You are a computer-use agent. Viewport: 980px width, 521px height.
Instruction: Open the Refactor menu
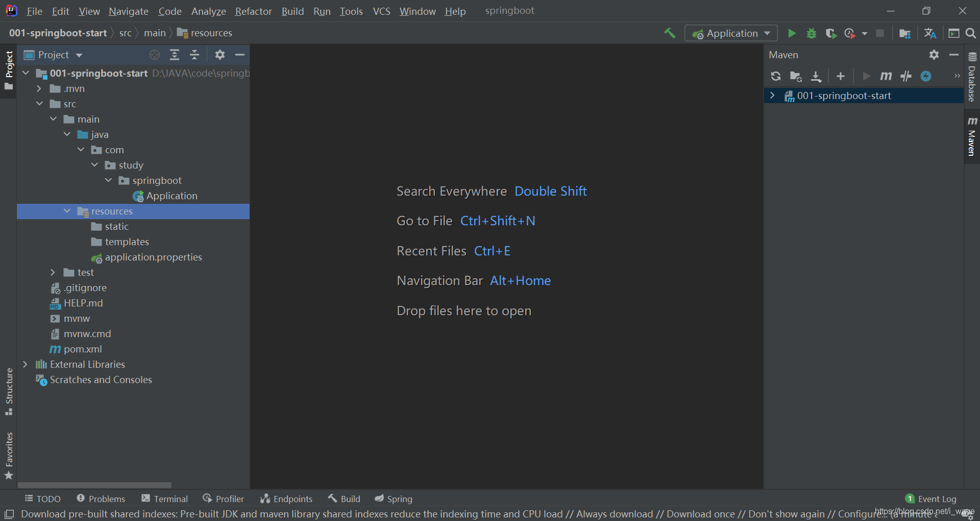(x=253, y=11)
